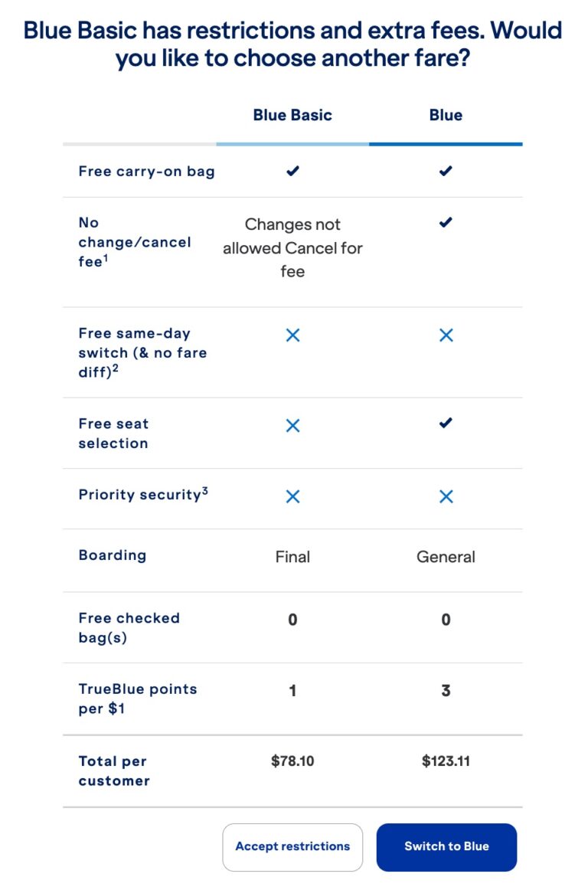Click the Accept restrictions button
588x890 pixels.
[292, 847]
